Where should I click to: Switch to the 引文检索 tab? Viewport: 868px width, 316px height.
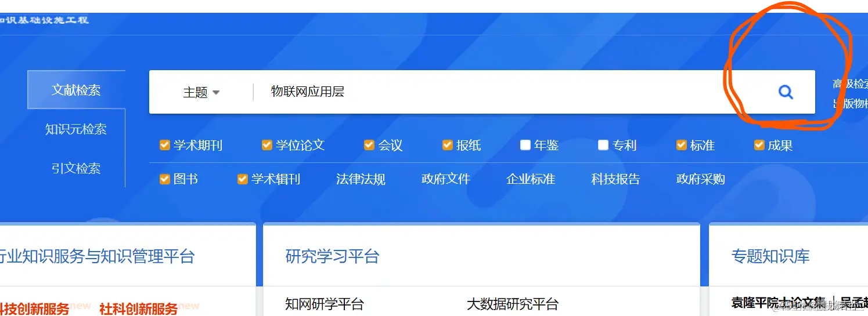76,168
